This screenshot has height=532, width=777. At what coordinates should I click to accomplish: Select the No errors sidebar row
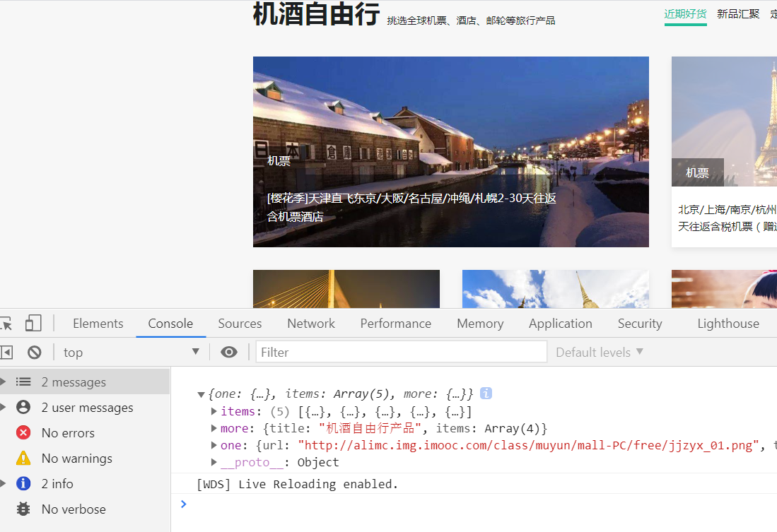pos(85,432)
